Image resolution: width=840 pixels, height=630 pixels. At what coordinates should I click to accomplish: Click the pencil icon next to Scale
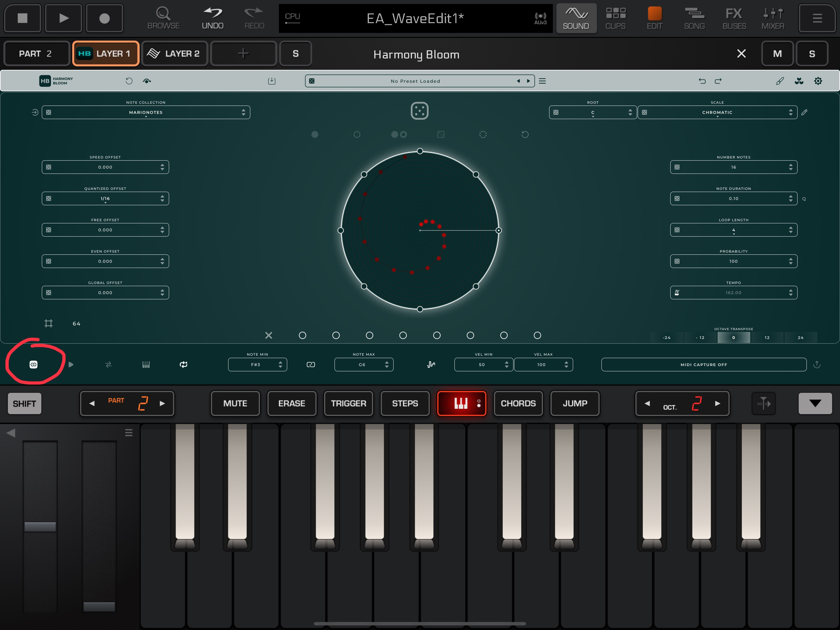click(804, 113)
